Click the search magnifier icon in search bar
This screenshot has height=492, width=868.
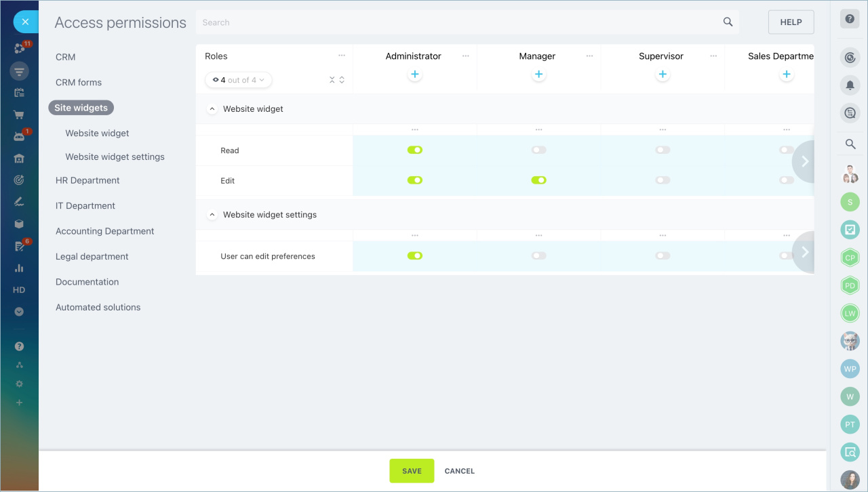pyautogui.click(x=728, y=22)
